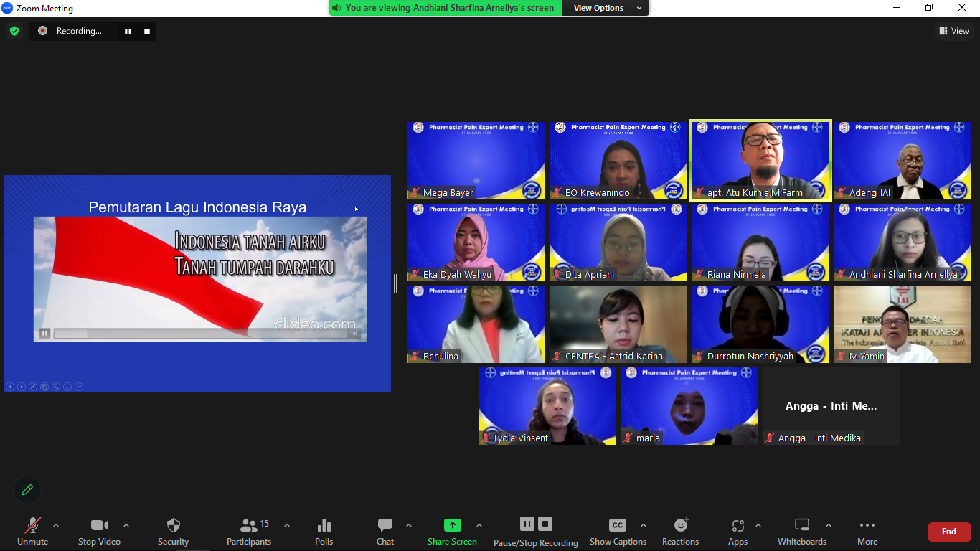Screen dimensions: 980x551
Task: Open Reactions smiley icon
Action: (681, 525)
